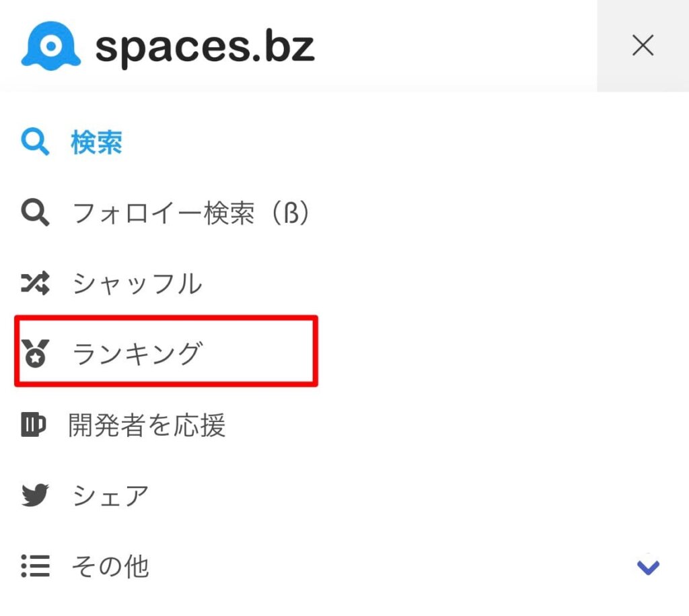
Task: Click the spaces.bz site title text
Action: pyautogui.click(x=205, y=48)
